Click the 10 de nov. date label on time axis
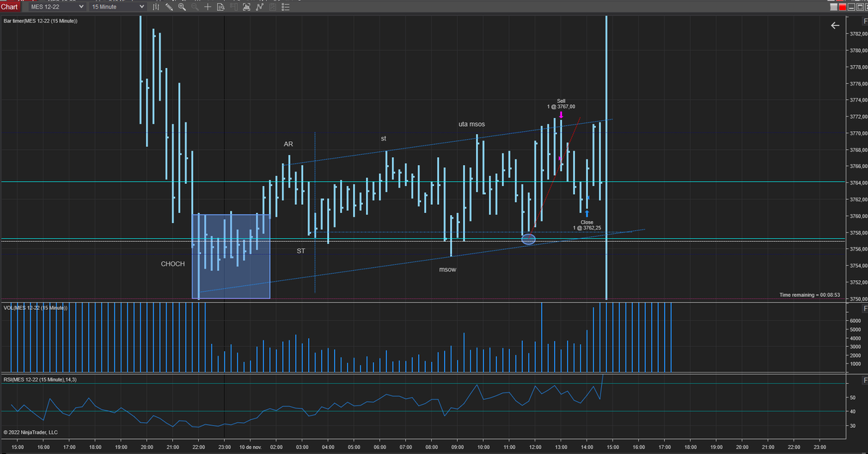Viewport: 868px width, 454px height. pyautogui.click(x=250, y=447)
